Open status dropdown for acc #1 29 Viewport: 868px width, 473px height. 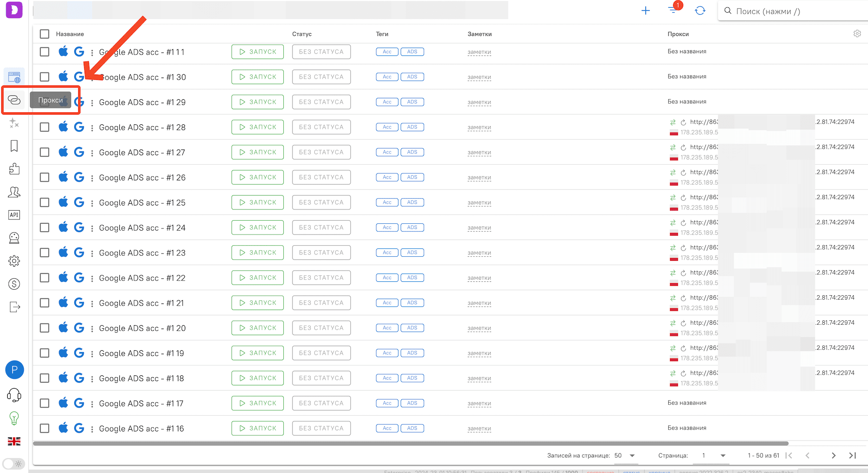(321, 102)
